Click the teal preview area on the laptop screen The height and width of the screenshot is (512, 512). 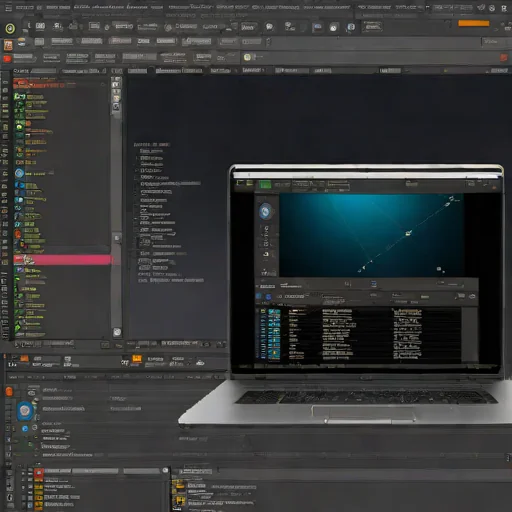[371, 235]
